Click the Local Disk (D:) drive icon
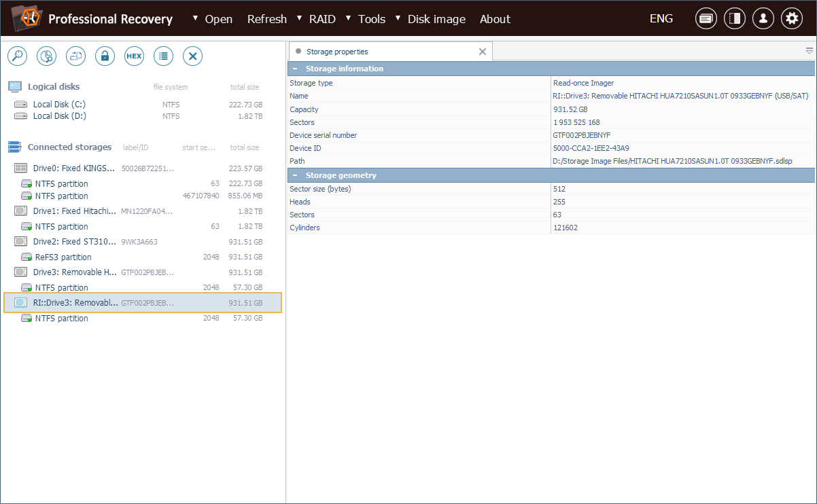This screenshot has height=504, width=817. pyautogui.click(x=21, y=116)
